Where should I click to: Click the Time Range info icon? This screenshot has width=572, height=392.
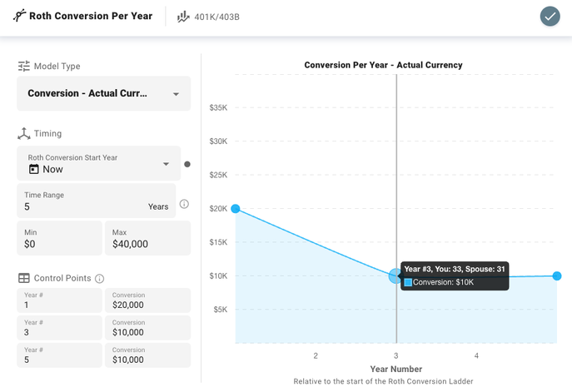pos(184,204)
